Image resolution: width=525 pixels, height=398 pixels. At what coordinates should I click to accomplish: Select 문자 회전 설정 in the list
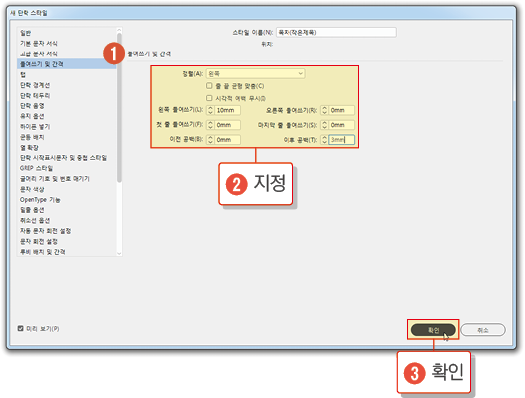(x=39, y=241)
